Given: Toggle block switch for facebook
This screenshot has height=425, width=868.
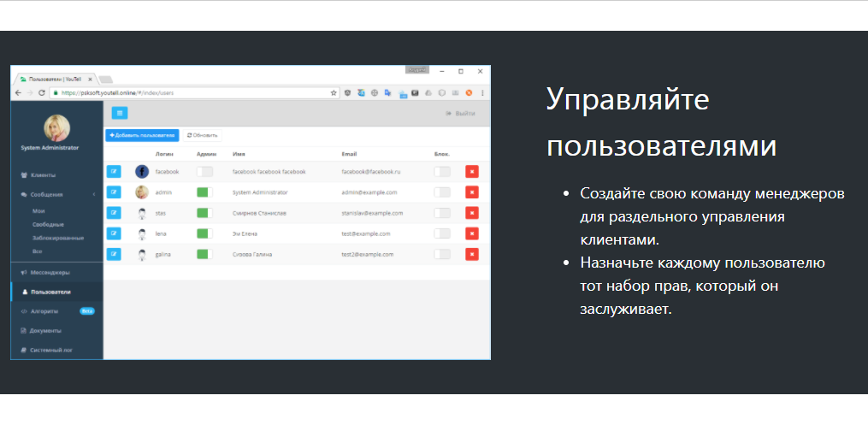Looking at the screenshot, I should click(x=442, y=172).
